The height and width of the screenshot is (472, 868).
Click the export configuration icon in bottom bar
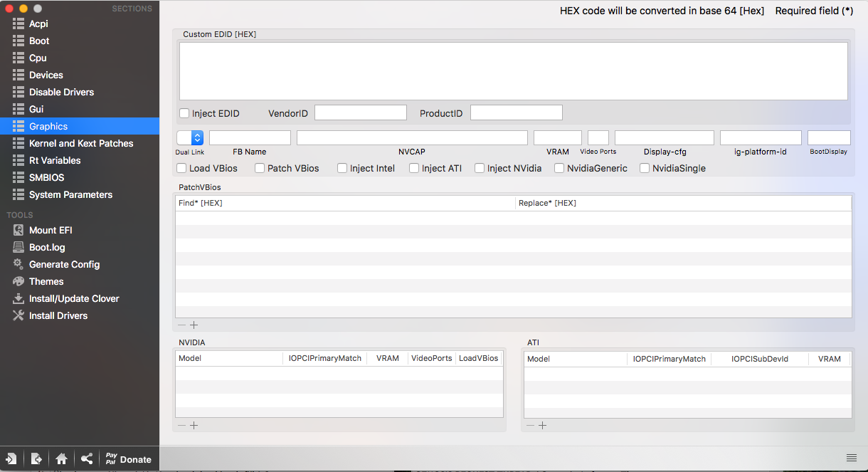pos(36,459)
